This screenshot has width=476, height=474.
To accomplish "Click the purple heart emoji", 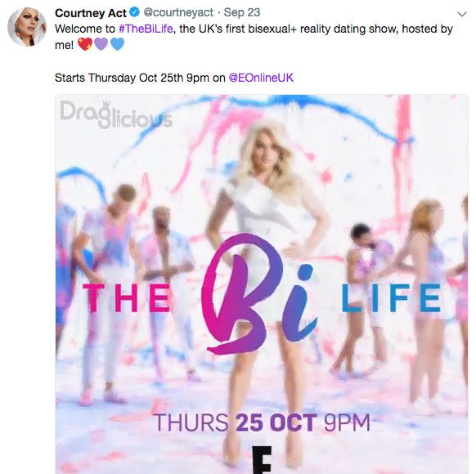I will tap(101, 44).
